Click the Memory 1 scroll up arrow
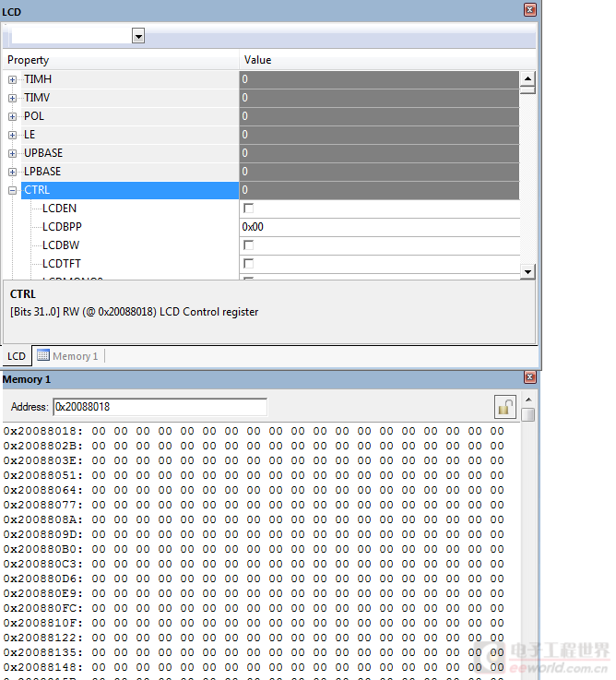This screenshot has width=616, height=680. (528, 400)
